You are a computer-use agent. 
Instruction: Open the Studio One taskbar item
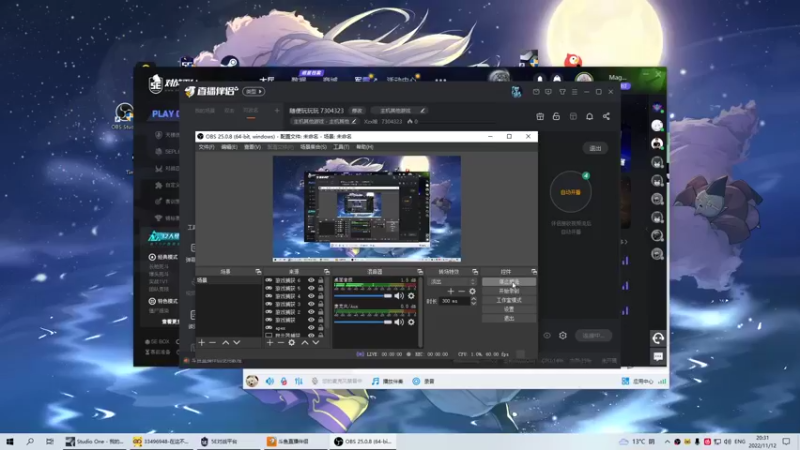[94, 441]
